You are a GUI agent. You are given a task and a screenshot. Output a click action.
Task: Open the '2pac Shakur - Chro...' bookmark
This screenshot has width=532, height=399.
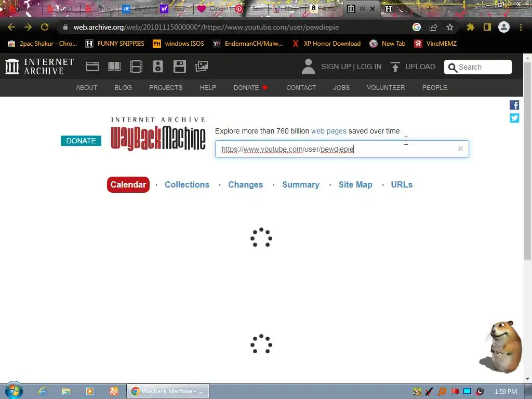point(43,44)
